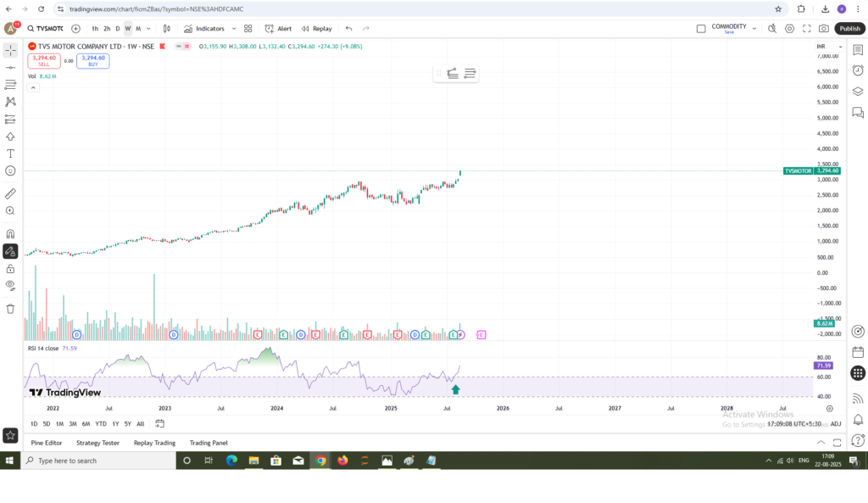Expand the COMMODITY layout dropdown arrow
Image resolution: width=868 pixels, height=503 pixels.
tap(754, 29)
